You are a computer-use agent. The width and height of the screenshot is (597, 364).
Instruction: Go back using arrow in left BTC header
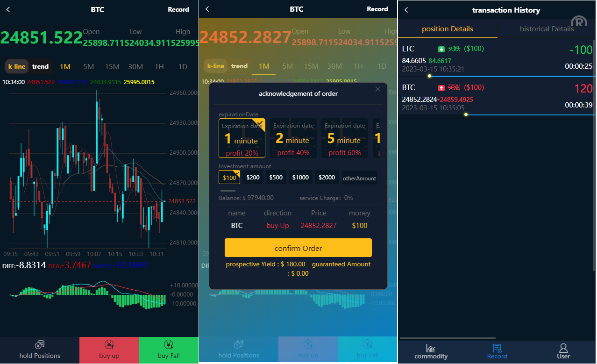[8, 9]
